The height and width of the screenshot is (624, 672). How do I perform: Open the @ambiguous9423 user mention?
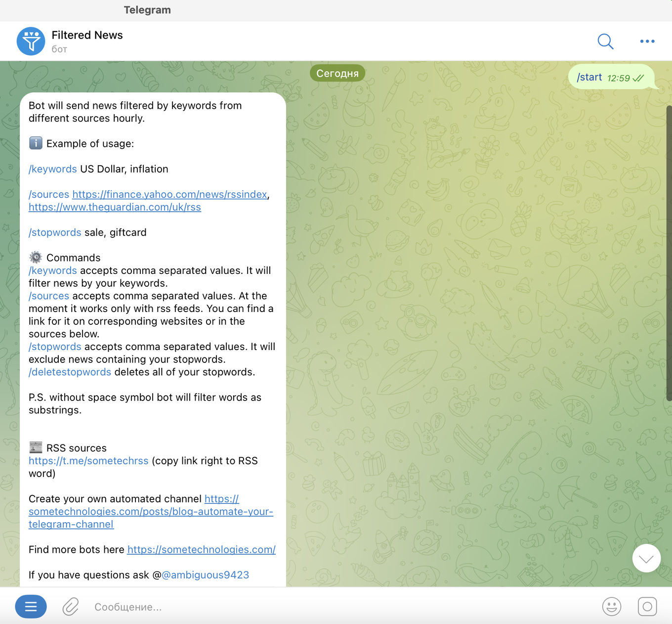(x=205, y=575)
